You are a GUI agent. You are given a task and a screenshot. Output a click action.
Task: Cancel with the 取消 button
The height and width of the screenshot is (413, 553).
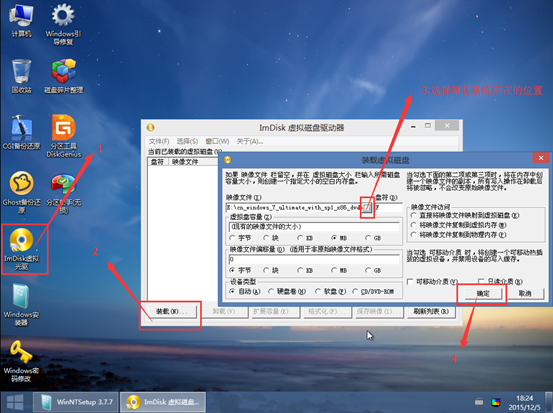click(x=525, y=293)
